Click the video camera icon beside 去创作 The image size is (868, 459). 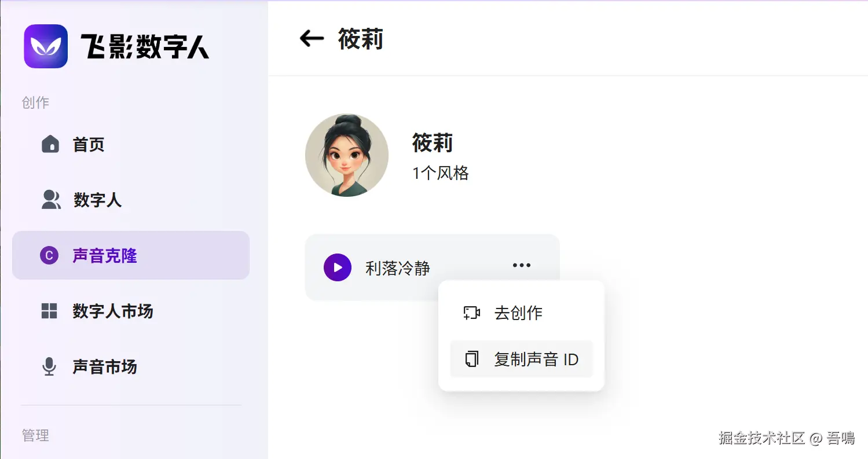[x=472, y=313]
